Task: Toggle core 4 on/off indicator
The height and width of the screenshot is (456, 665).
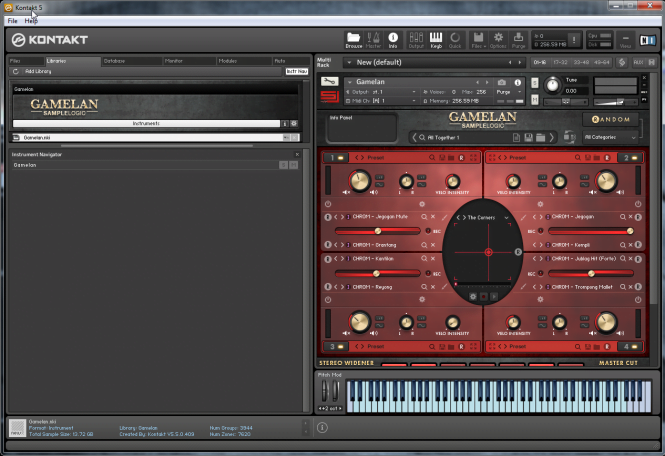Action: [x=635, y=347]
